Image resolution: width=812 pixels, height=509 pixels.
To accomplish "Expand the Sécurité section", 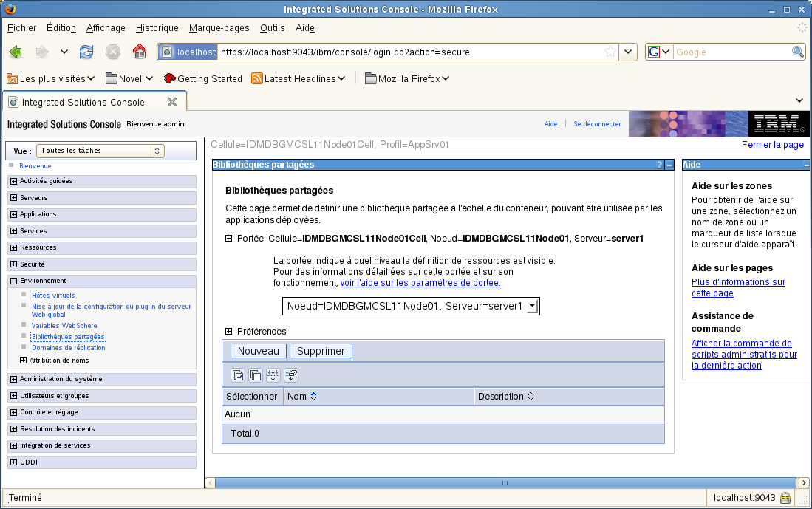I will [13, 264].
